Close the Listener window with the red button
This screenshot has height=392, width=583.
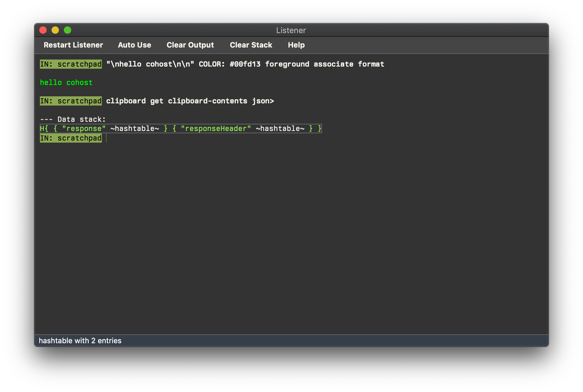coord(43,30)
